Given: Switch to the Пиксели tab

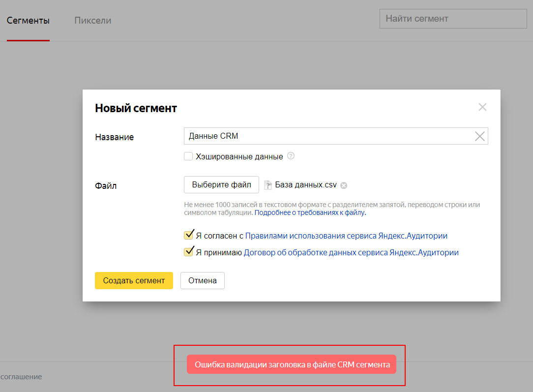Looking at the screenshot, I should point(92,21).
